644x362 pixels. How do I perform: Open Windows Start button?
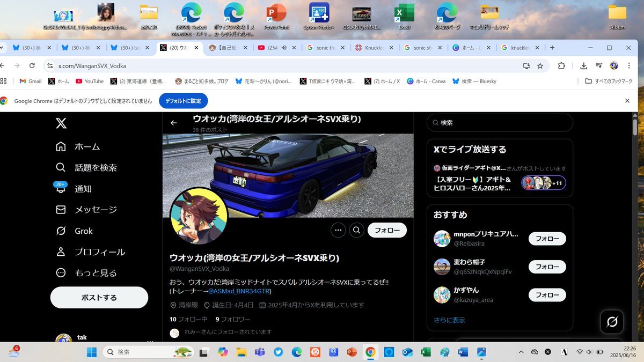(x=91, y=352)
